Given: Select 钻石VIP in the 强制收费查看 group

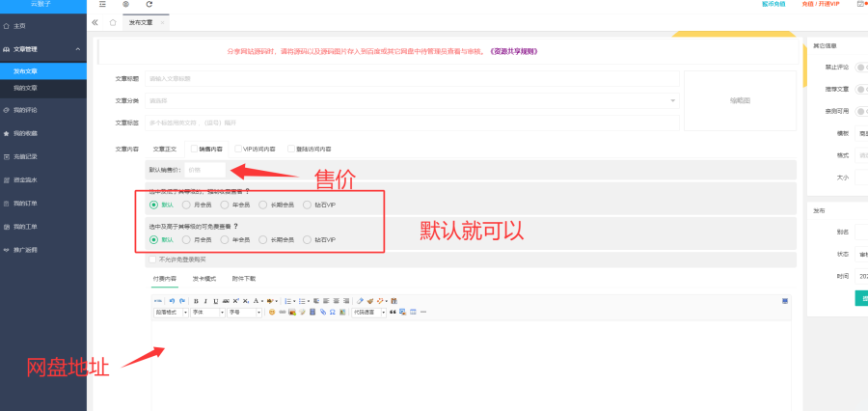Looking at the screenshot, I should [x=308, y=205].
